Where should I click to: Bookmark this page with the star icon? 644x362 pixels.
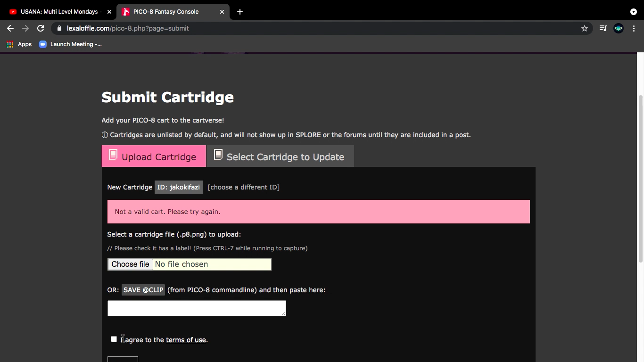click(585, 28)
